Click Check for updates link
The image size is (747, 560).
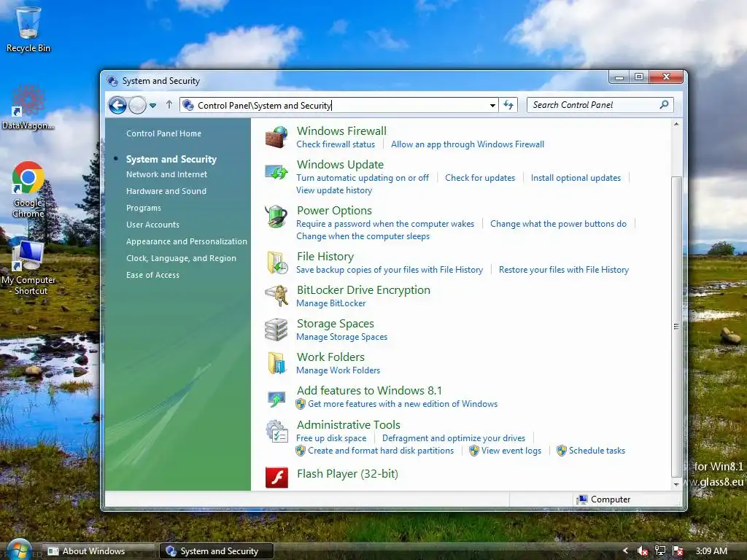click(x=480, y=178)
